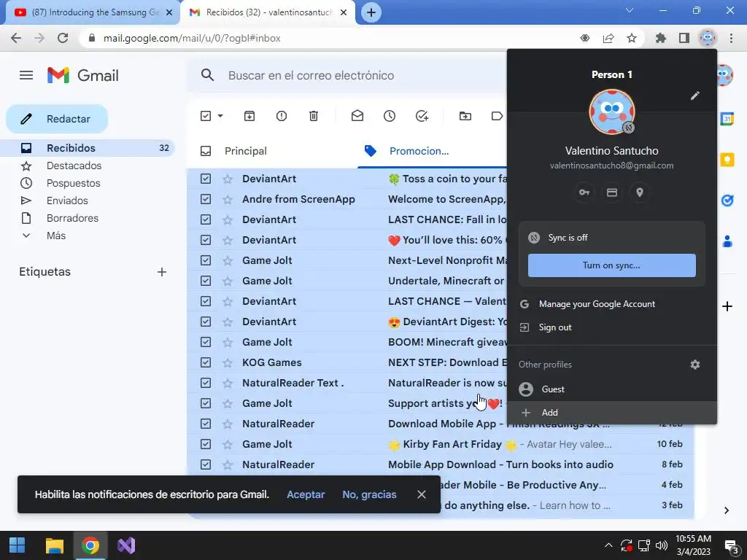Open the tab search chevron in title bar
747x560 pixels.
(x=630, y=10)
